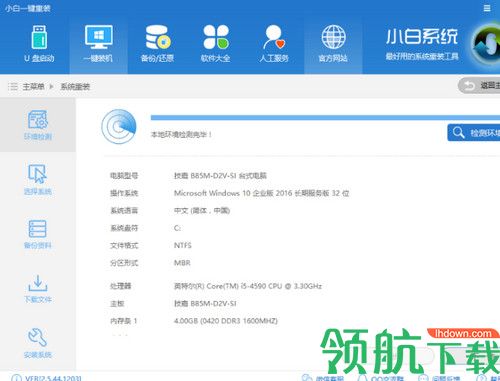Click the 操作系统 label
Screen dimensions: 500x381
(124, 193)
